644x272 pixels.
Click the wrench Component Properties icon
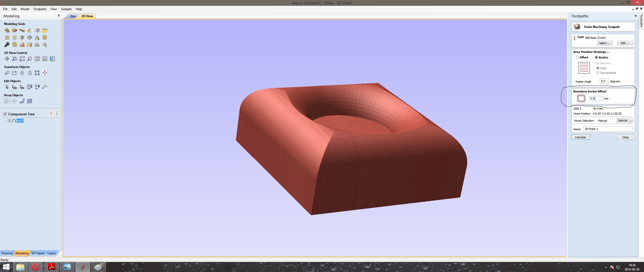coord(7,45)
